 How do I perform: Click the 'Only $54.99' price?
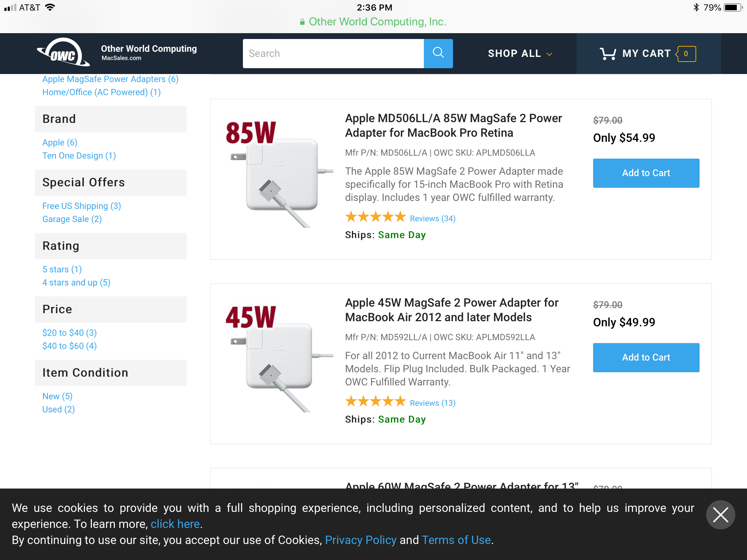(624, 138)
